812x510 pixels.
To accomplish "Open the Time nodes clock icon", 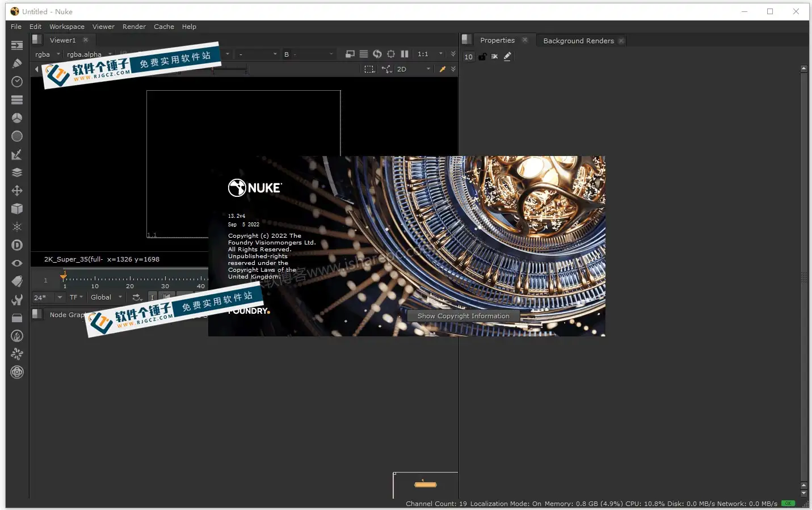I will click(x=17, y=82).
